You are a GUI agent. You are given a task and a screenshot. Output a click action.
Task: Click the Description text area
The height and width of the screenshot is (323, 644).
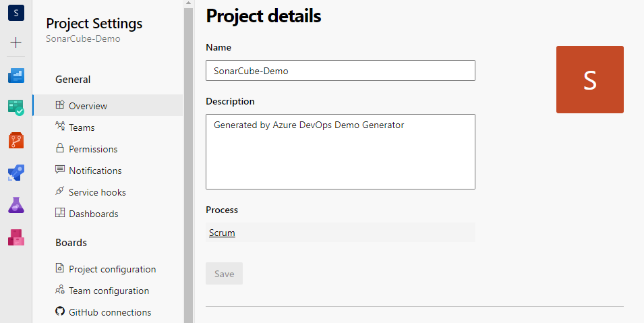coord(341,152)
